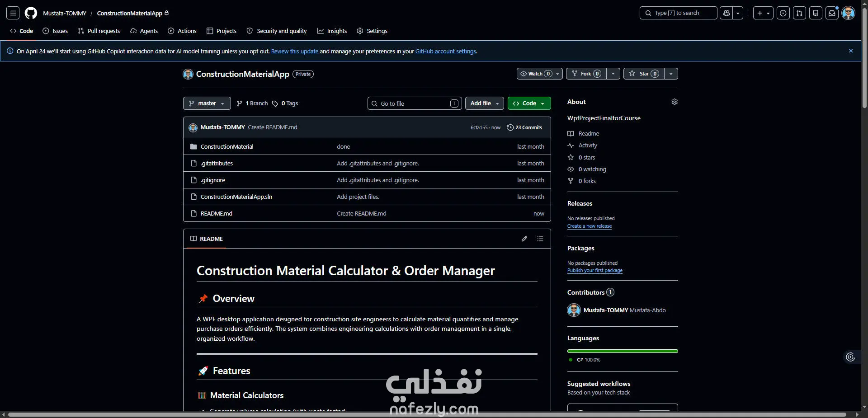The height and width of the screenshot is (418, 868).
Task: Open the Create new plus menu
Action: (763, 13)
